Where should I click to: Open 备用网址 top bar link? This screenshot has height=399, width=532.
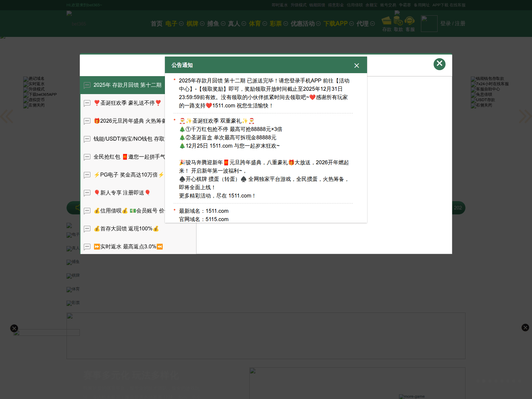(422, 5)
